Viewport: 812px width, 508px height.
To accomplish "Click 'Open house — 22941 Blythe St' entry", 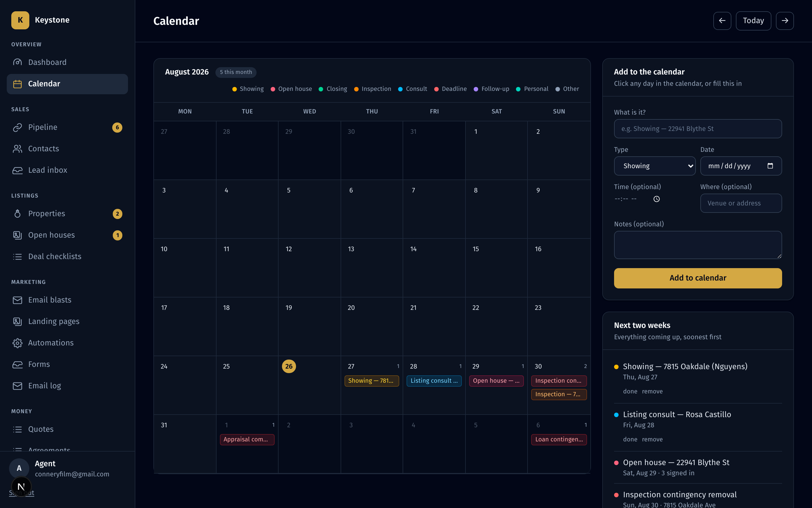I will point(676,463).
